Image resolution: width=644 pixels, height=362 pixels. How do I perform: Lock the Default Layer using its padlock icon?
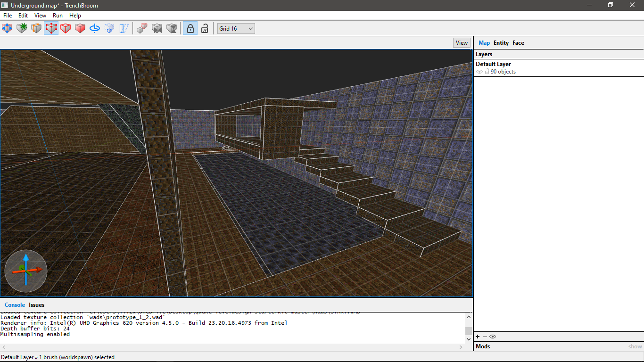487,72
